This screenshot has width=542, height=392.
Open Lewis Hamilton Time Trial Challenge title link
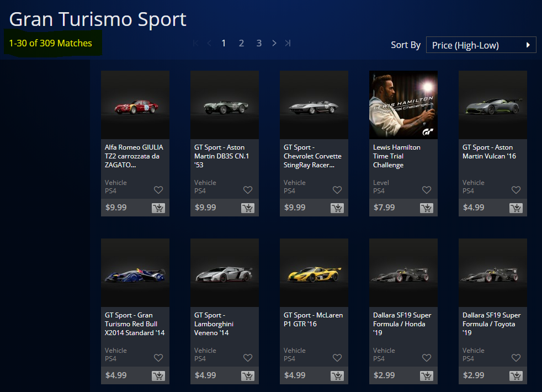click(x=396, y=156)
